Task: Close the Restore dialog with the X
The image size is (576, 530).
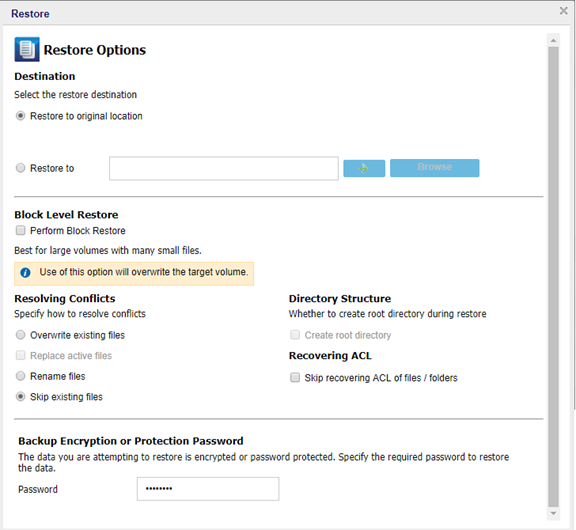Action: click(x=564, y=11)
